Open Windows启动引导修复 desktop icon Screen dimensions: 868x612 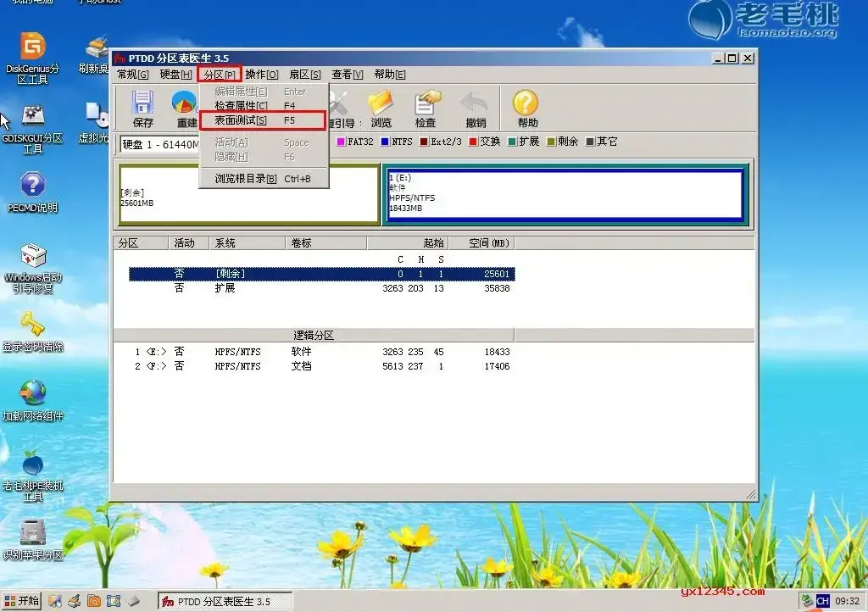[32, 268]
